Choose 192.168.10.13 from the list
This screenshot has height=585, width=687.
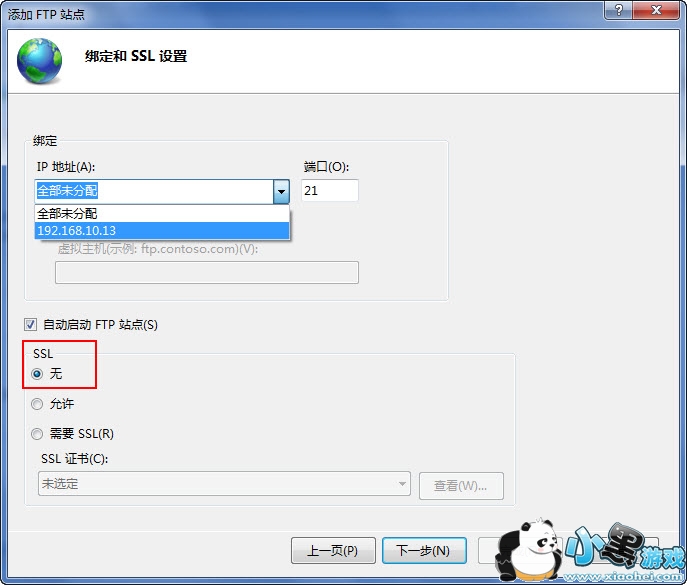tap(162, 230)
